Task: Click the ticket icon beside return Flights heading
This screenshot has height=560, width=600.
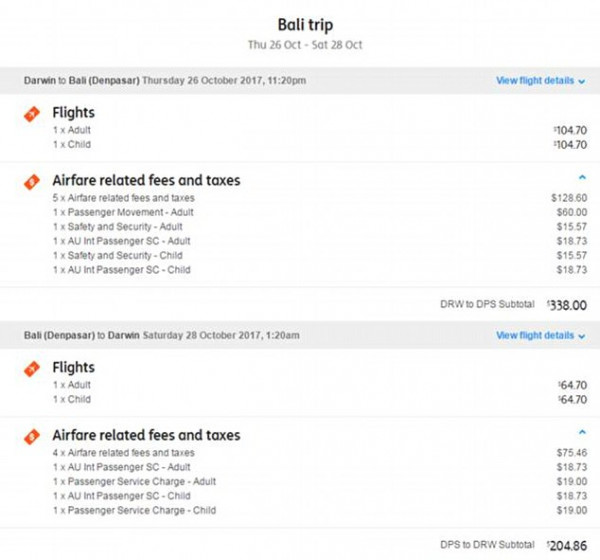Action: click(31, 369)
